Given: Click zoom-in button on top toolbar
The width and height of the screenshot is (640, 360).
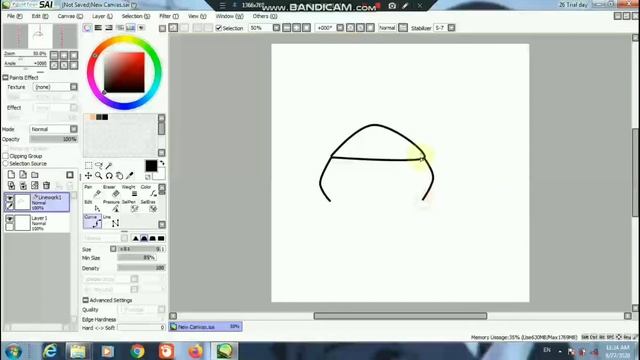Looking at the screenshot, I should coord(296,28).
